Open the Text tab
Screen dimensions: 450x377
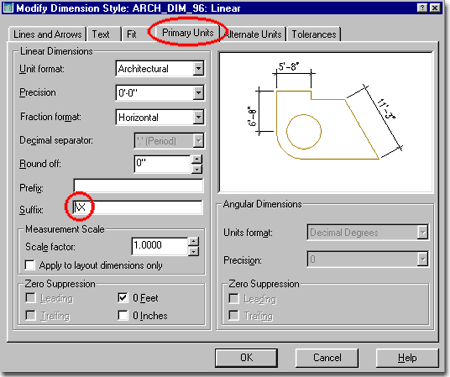(x=104, y=34)
